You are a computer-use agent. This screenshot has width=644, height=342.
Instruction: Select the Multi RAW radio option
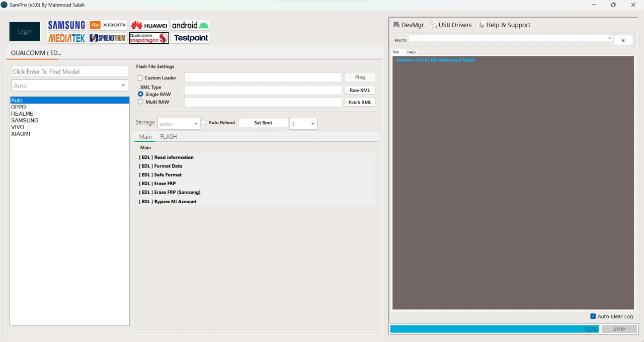[x=140, y=102]
